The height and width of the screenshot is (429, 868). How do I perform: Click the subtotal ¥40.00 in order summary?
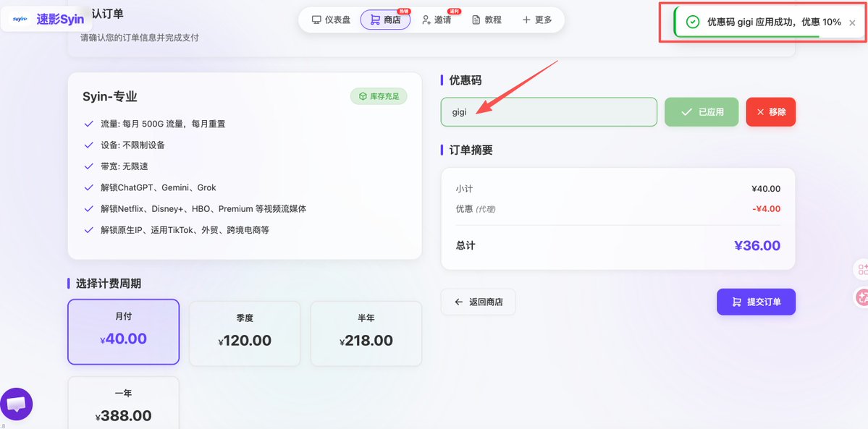pos(766,189)
